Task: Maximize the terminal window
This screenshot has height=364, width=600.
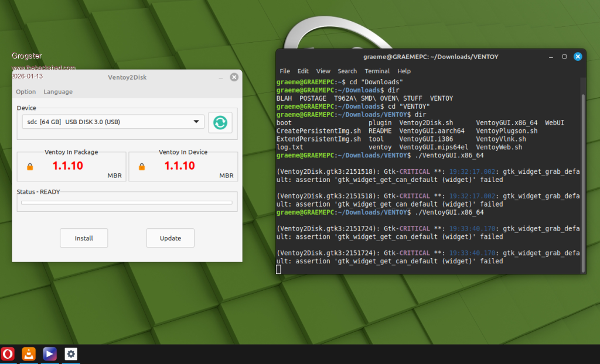Action: click(564, 57)
